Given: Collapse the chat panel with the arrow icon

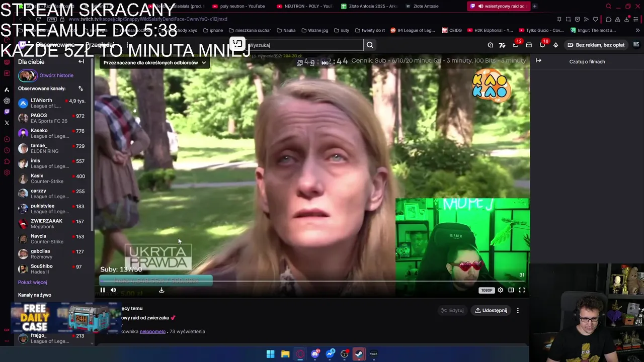Looking at the screenshot, I should (x=538, y=61).
